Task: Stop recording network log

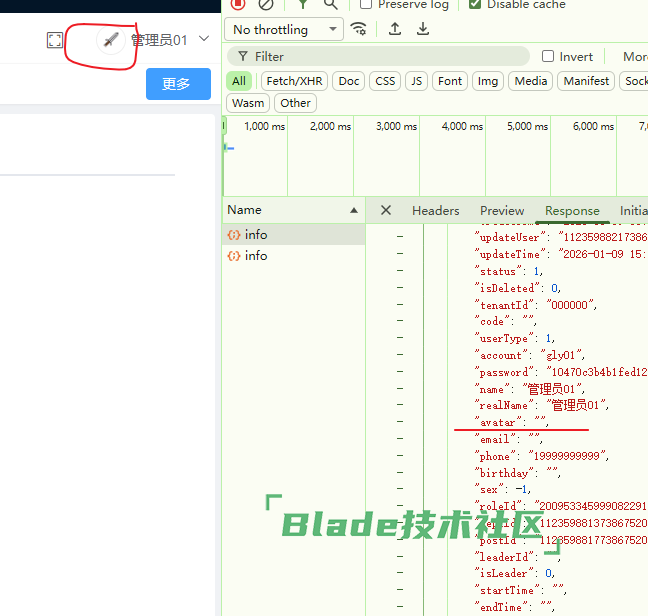Action: (238, 4)
